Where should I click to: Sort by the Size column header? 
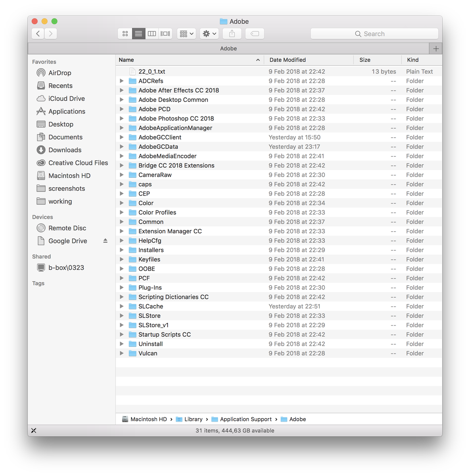(x=377, y=60)
